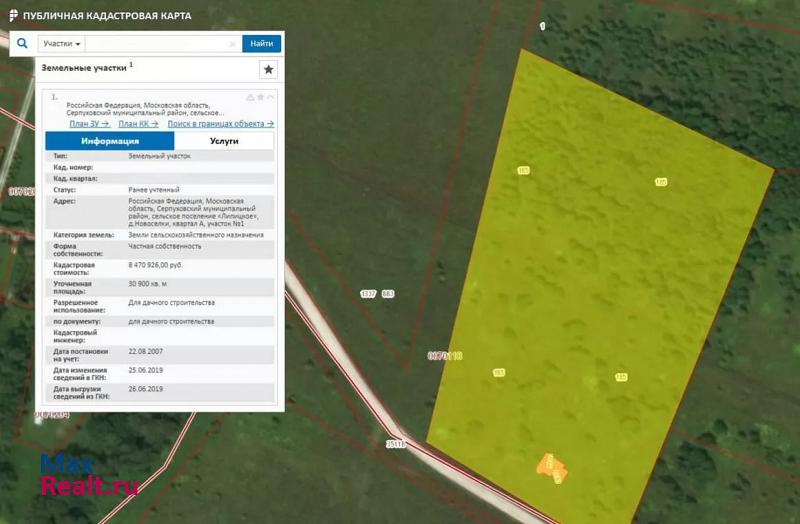The image size is (800, 524).
Task: Click the warning triangle icon on result
Action: coord(251,97)
